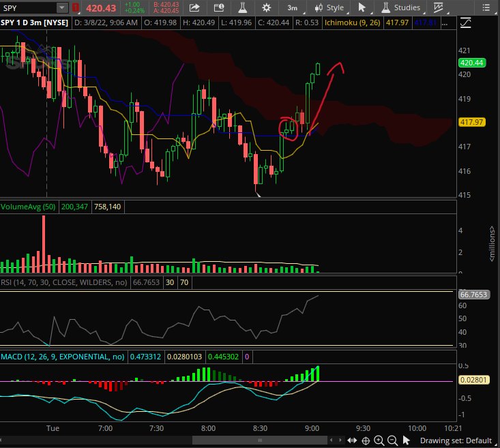The width and height of the screenshot is (500, 448).
Task: Click the scrollbar left arrow
Action: coord(332,440)
